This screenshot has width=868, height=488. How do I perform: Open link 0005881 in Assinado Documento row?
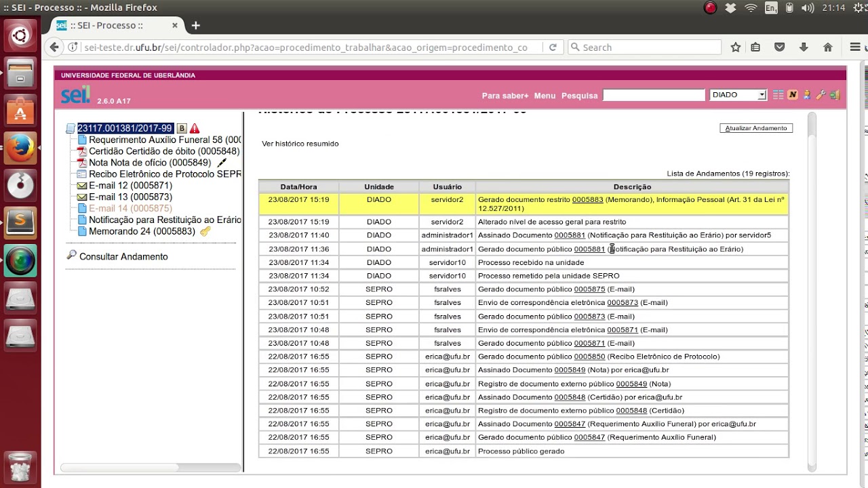(570, 235)
